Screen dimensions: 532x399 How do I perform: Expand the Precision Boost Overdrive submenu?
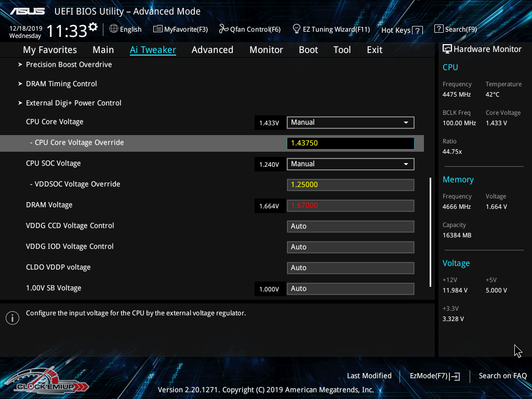[x=69, y=65]
